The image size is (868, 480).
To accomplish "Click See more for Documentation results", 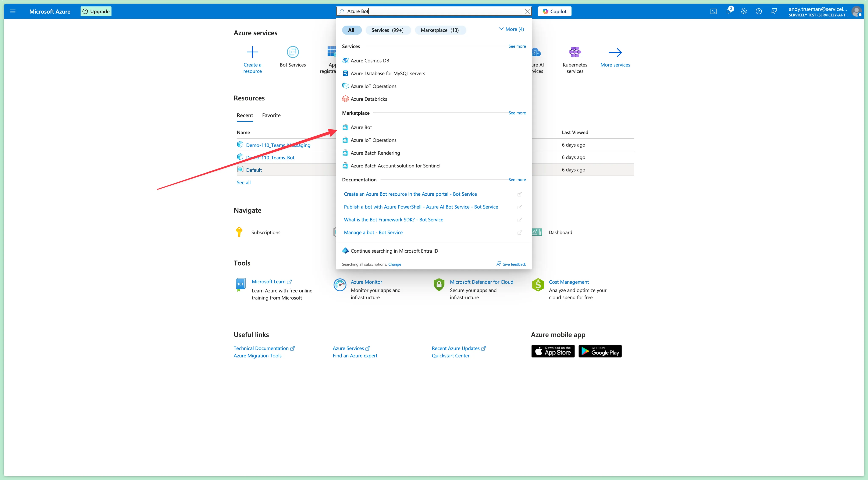I will [517, 180].
